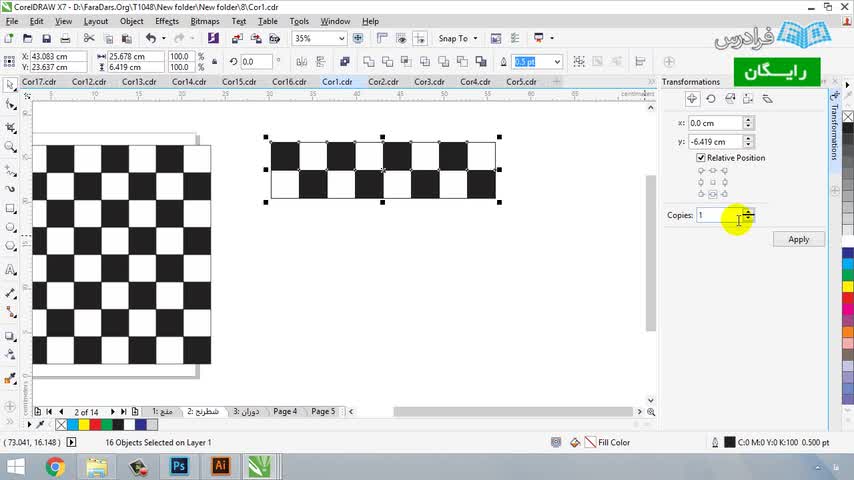854x480 pixels.
Task: Select the top-left anchor point checkbox
Action: tap(701, 171)
